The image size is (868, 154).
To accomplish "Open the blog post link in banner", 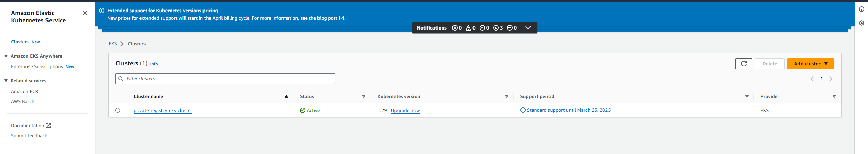I will (327, 18).
